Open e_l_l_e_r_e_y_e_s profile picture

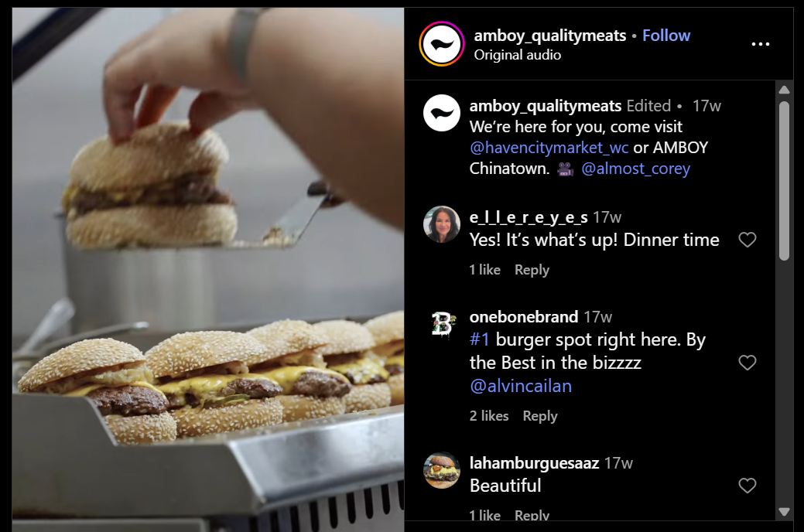point(442,224)
